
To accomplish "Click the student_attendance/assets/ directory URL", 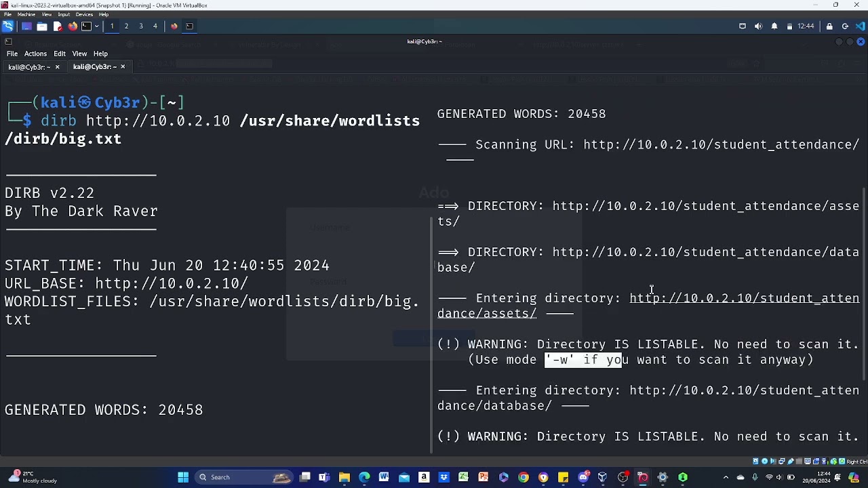I will (x=648, y=213).
